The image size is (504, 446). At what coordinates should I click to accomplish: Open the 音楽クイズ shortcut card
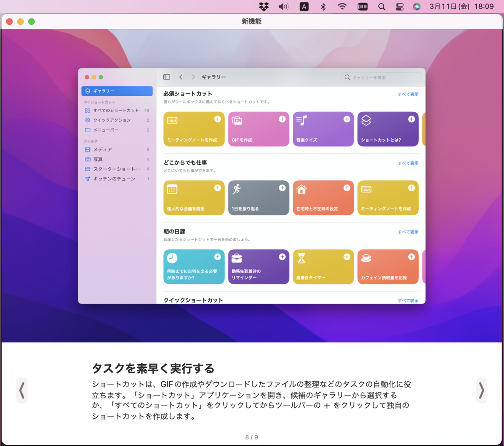323,129
